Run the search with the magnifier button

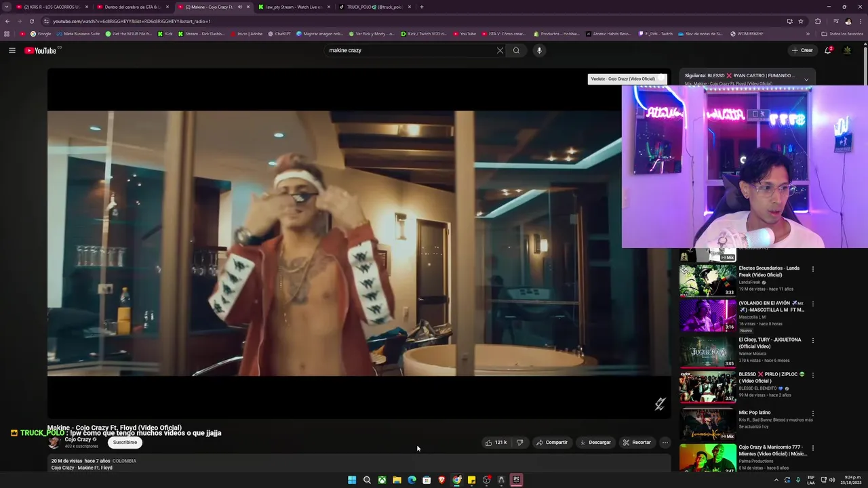[516, 50]
